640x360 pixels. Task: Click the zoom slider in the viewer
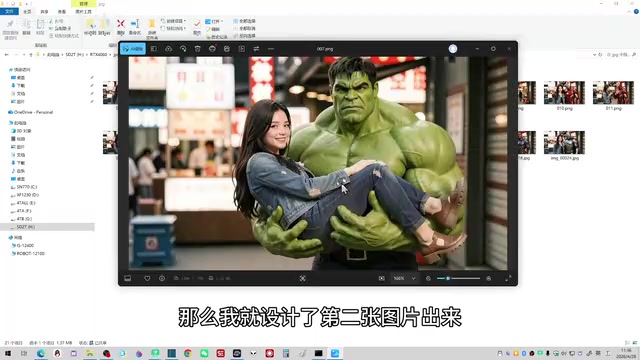coord(458,278)
